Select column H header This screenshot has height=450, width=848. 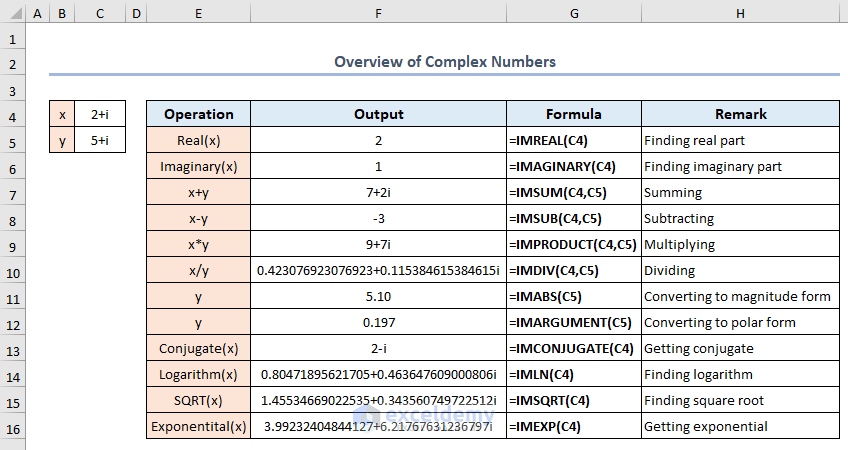pyautogui.click(x=740, y=13)
